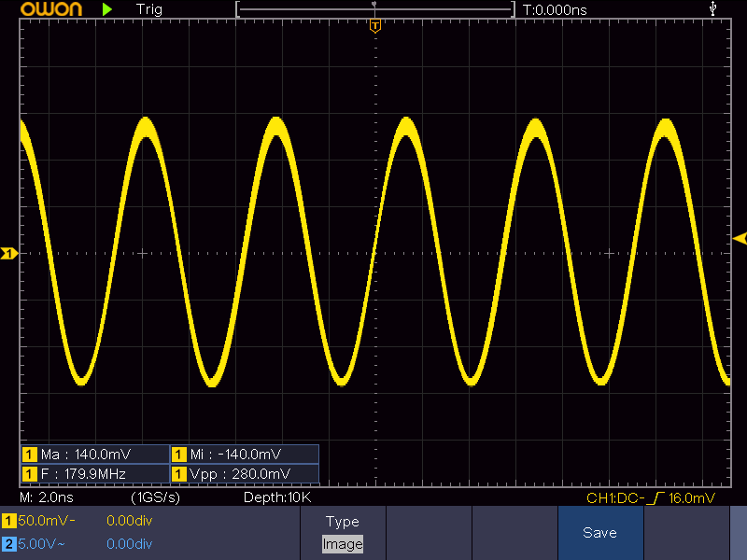Click the 16.0mV trigger level value
The height and width of the screenshot is (560, 747).
[x=692, y=498]
